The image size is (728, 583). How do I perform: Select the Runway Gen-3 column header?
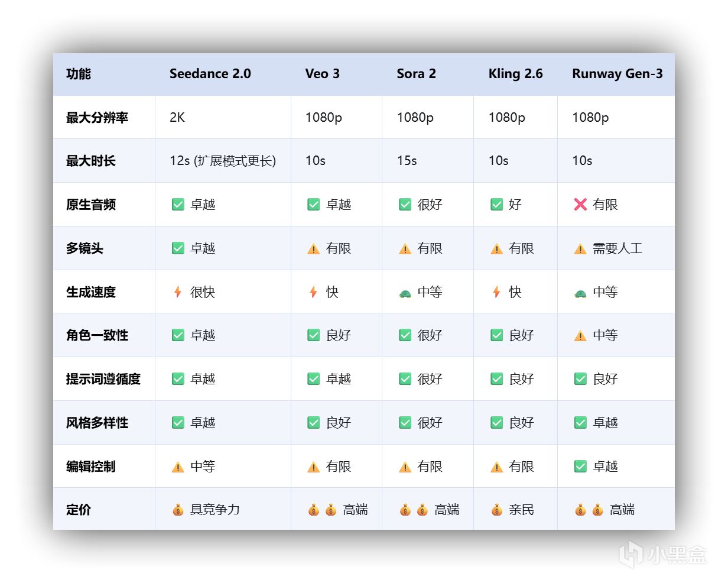click(x=617, y=74)
